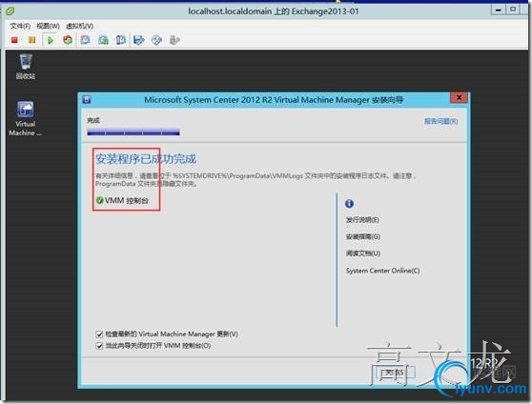This screenshot has height=404, width=532.
Task: Open the Recycle Bin desktop icon
Action: pos(26,67)
